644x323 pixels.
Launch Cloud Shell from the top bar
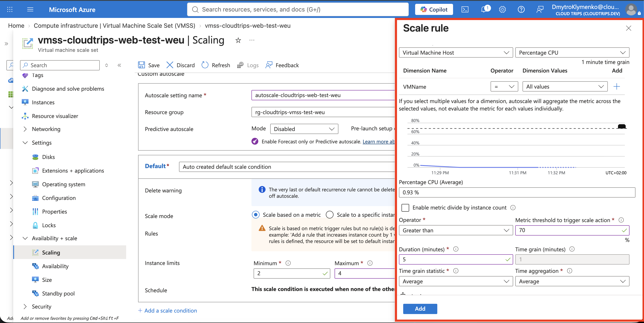[x=465, y=10]
